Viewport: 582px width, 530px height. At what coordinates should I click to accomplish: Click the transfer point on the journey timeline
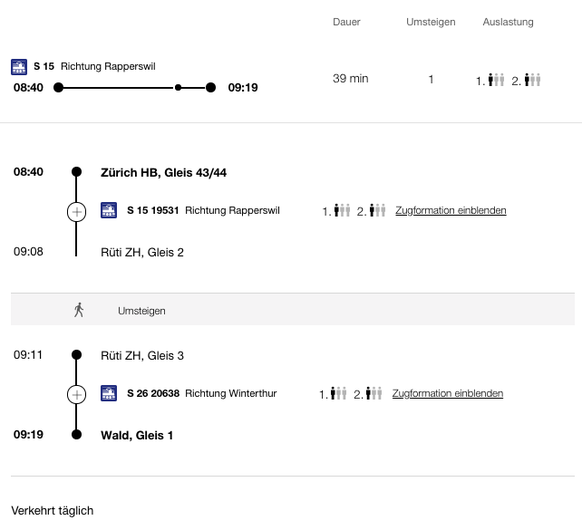coord(178,88)
